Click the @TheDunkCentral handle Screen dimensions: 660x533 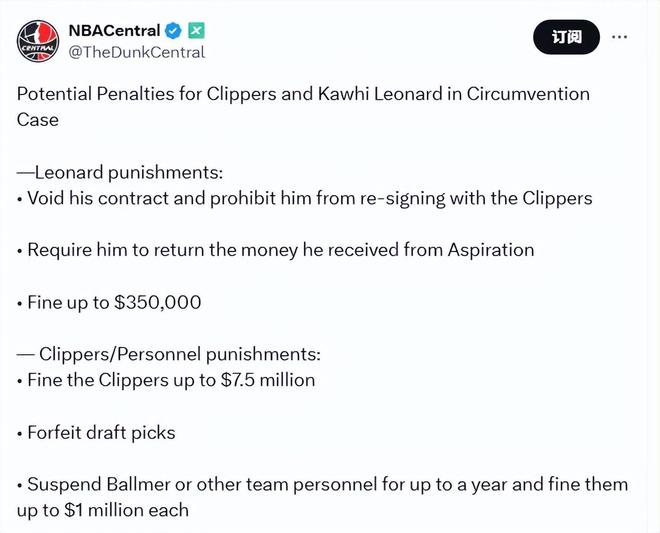[x=136, y=52]
